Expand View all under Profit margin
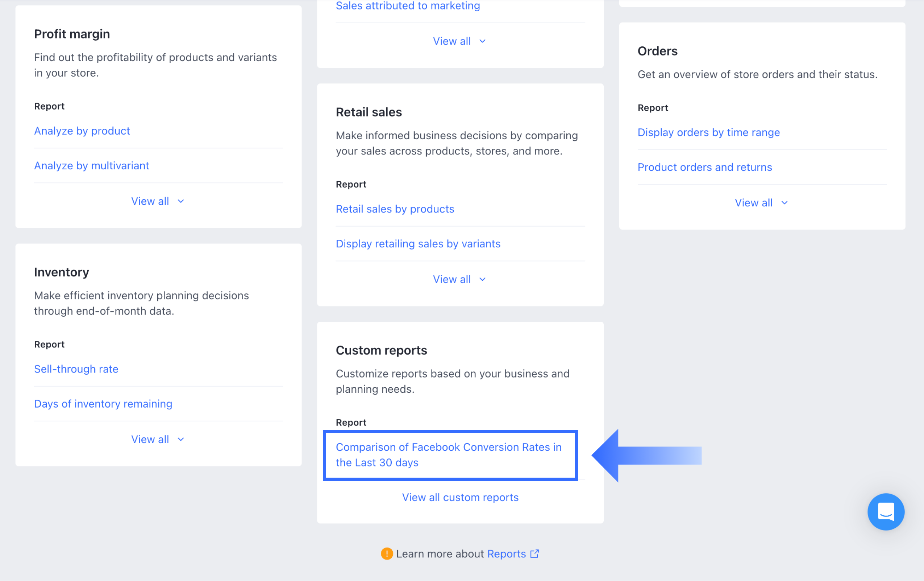Image resolution: width=924 pixels, height=581 pixels. click(x=158, y=201)
